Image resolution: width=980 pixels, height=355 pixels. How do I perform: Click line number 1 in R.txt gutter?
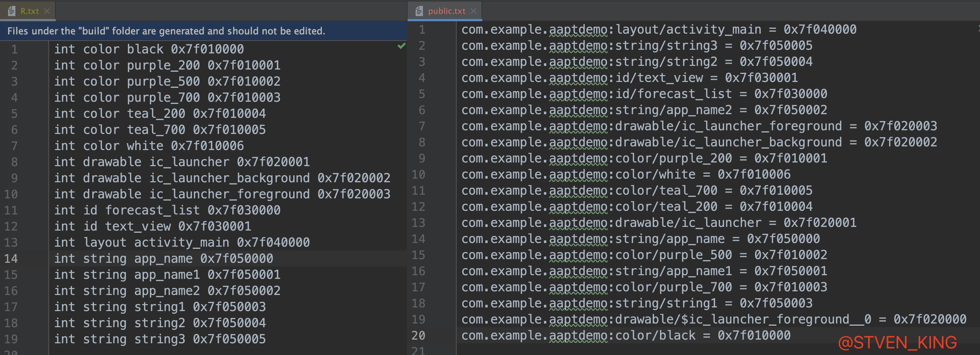(x=14, y=49)
